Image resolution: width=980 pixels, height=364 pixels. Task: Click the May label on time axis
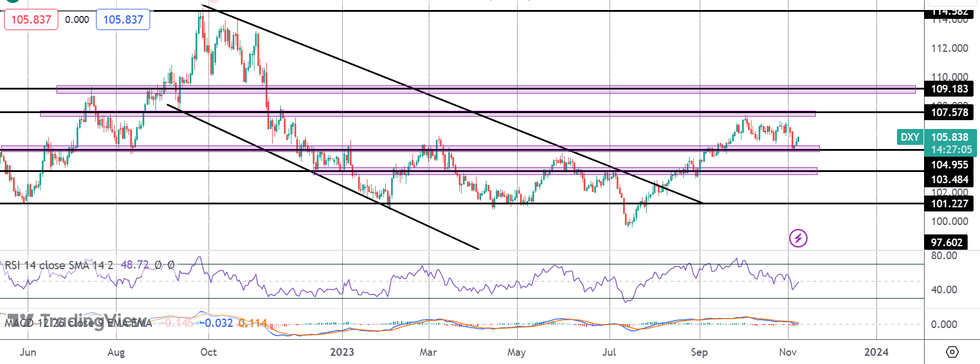pos(517,352)
